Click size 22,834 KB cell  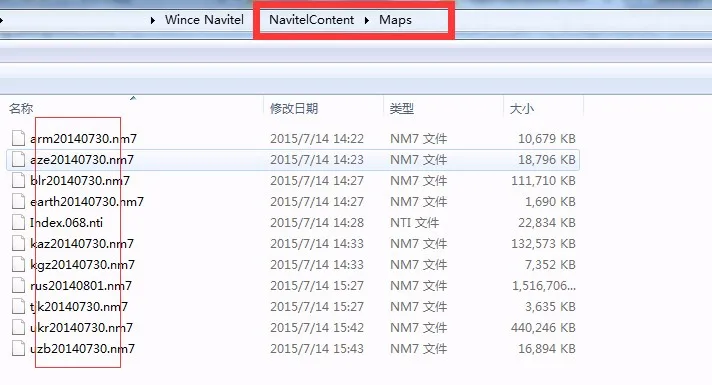click(x=547, y=222)
